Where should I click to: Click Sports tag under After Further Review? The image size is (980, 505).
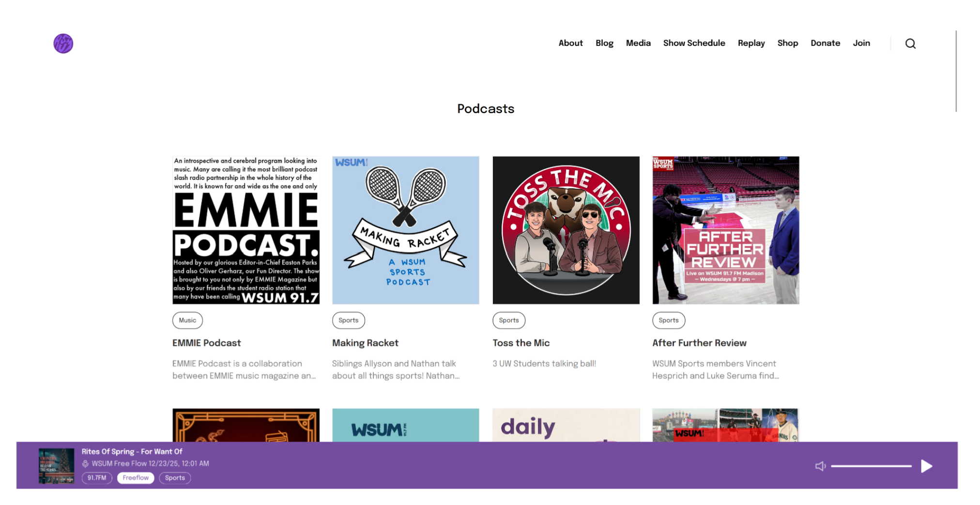pos(669,320)
